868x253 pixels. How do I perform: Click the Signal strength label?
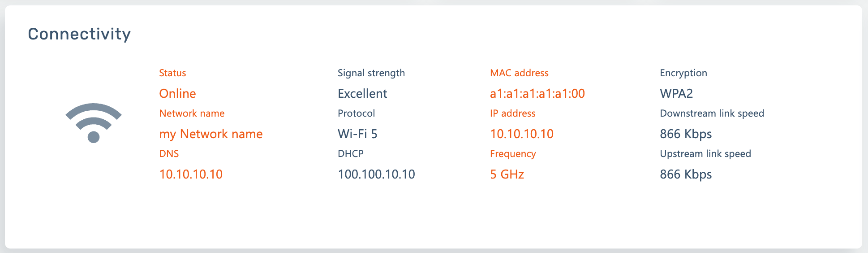pos(371,73)
